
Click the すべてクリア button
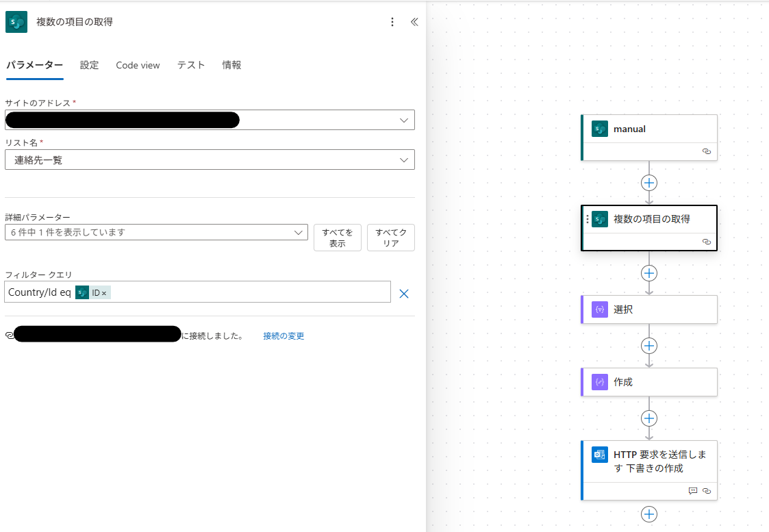click(391, 238)
